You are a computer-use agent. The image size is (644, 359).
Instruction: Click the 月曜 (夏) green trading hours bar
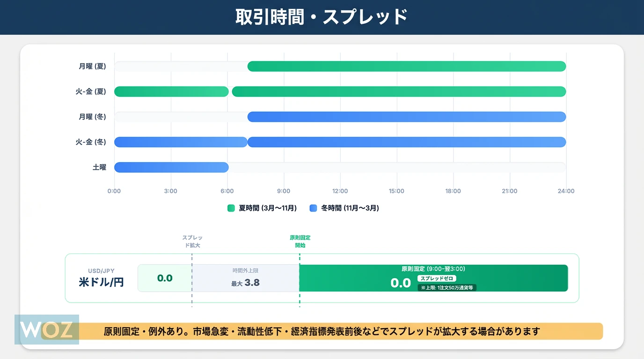point(406,66)
